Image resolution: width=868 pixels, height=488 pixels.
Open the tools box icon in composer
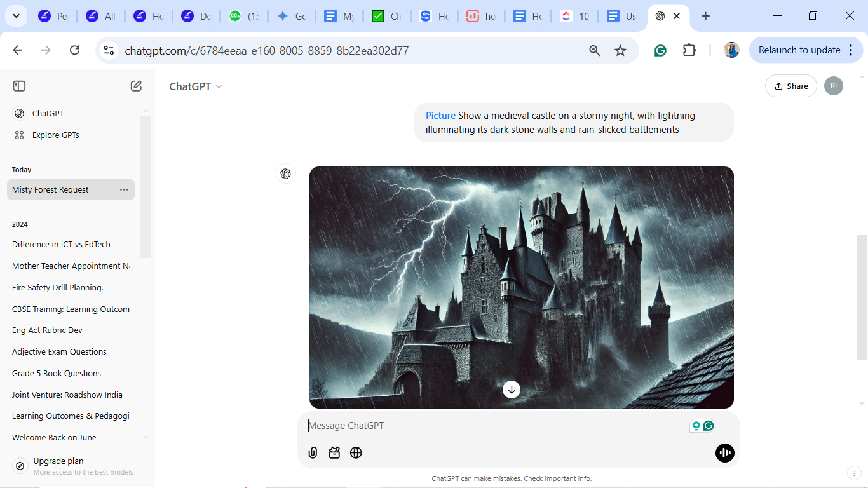click(334, 452)
